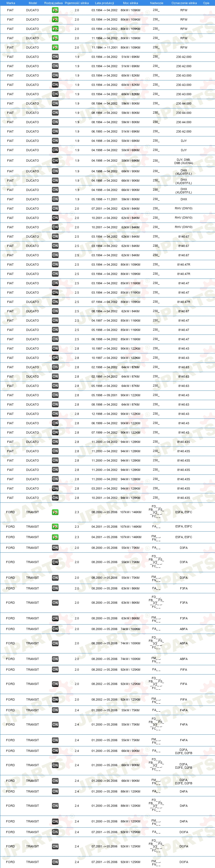Click the ON diesel icon in the 06.1999 row
Screen dimensions: 215x868
tap(55, 423)
